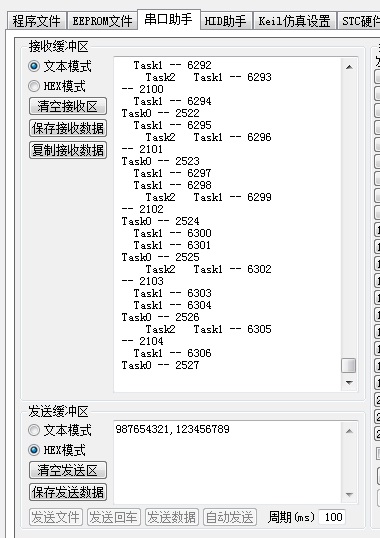The image size is (380, 538).
Task: Click the line 'Task0 -- 2523'
Action: tap(160, 161)
